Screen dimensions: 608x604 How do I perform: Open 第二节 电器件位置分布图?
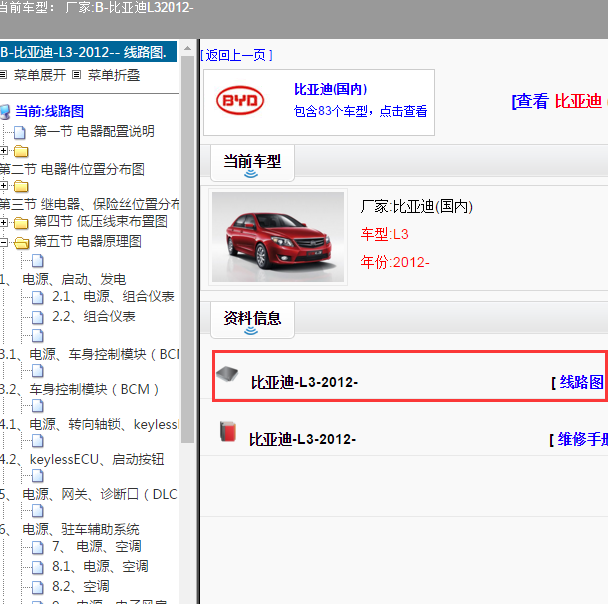coord(72,169)
